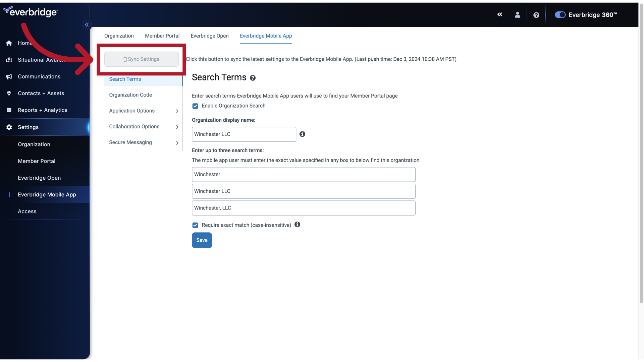Toggle the Everbridge 360 mode switch

(559, 15)
